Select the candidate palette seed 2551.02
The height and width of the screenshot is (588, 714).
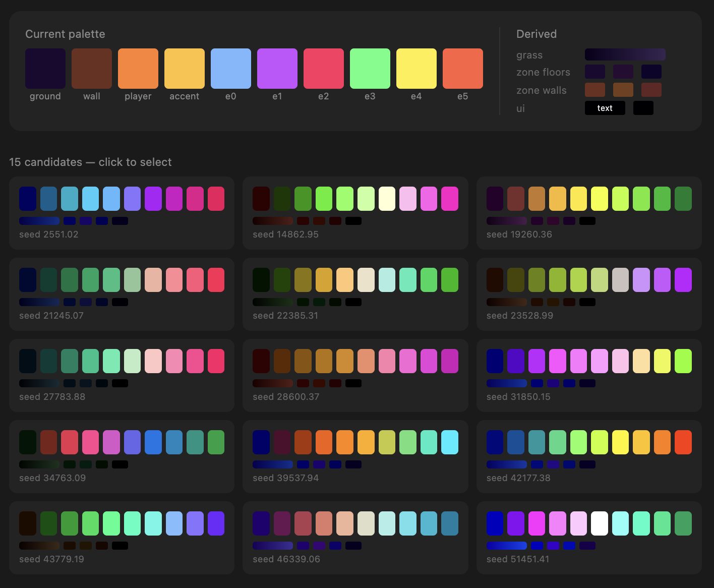(122, 213)
